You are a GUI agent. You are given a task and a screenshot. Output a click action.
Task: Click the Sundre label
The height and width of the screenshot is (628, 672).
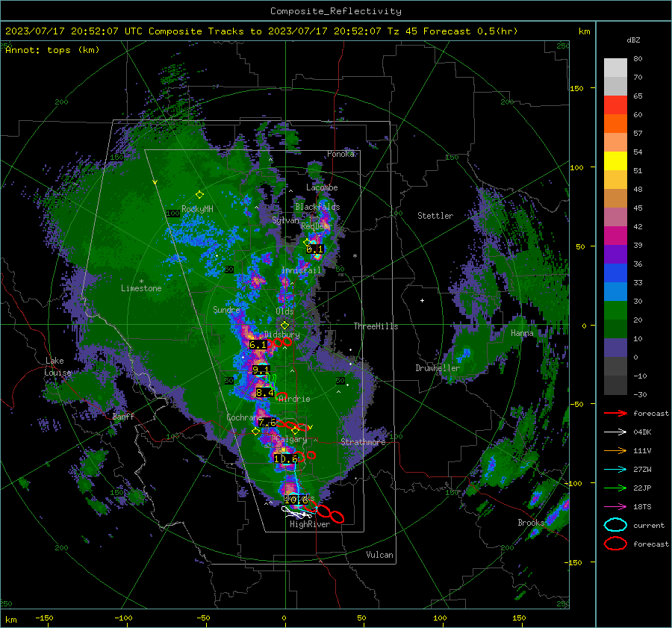click(226, 310)
